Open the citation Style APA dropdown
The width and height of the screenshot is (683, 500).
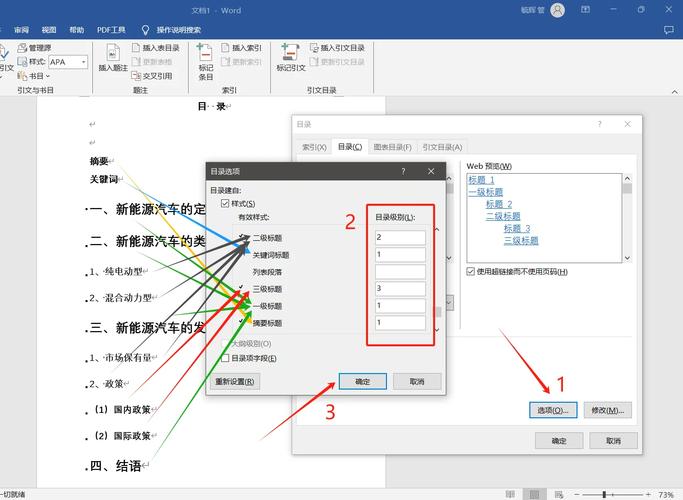click(83, 62)
